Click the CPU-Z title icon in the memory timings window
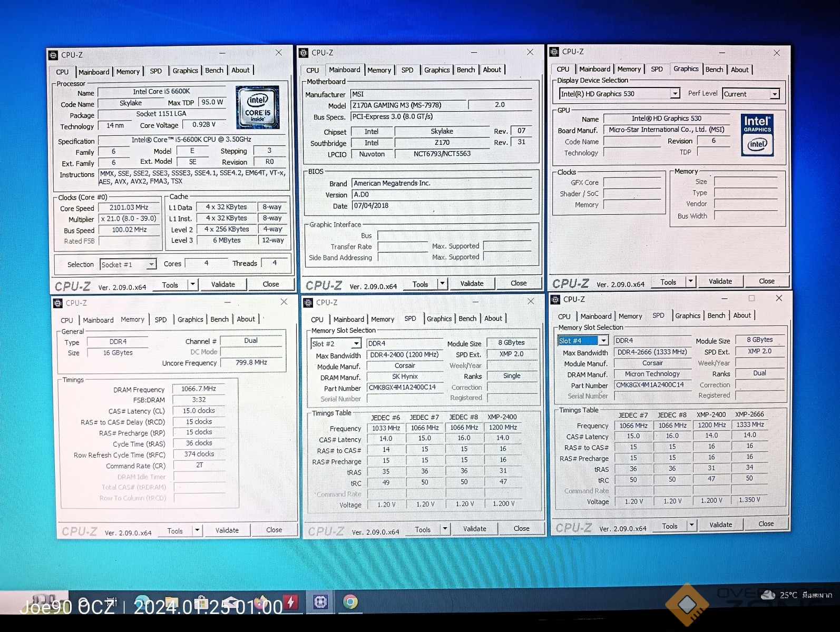 click(57, 303)
